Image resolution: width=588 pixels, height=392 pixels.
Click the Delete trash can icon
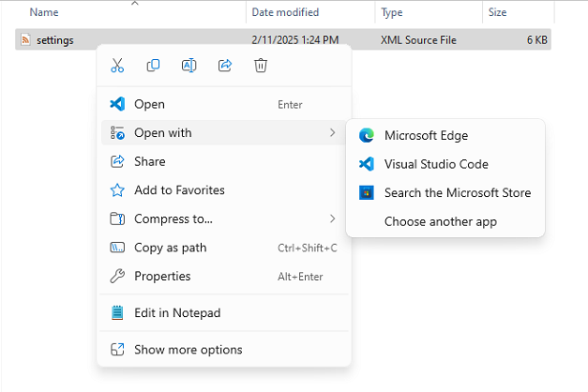(x=261, y=66)
